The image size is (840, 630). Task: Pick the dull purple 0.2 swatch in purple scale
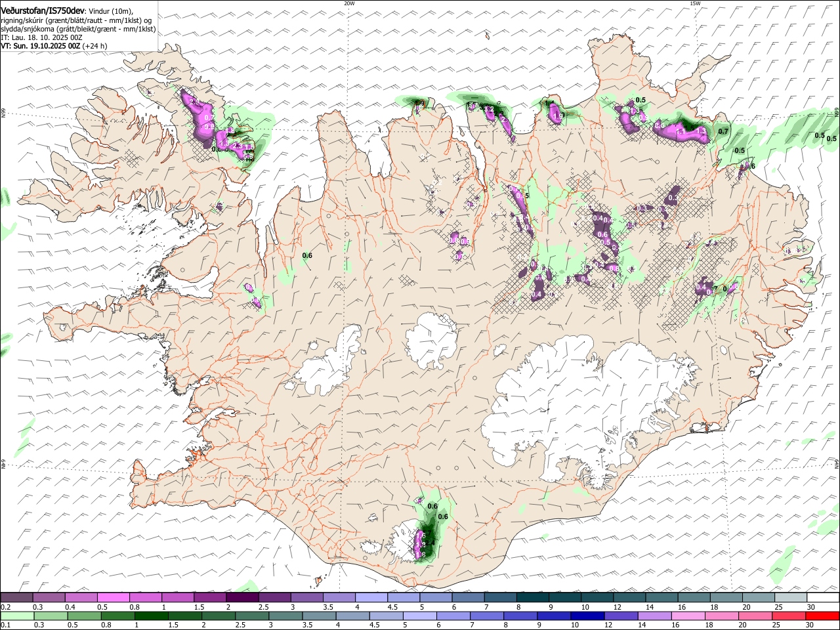(16, 598)
